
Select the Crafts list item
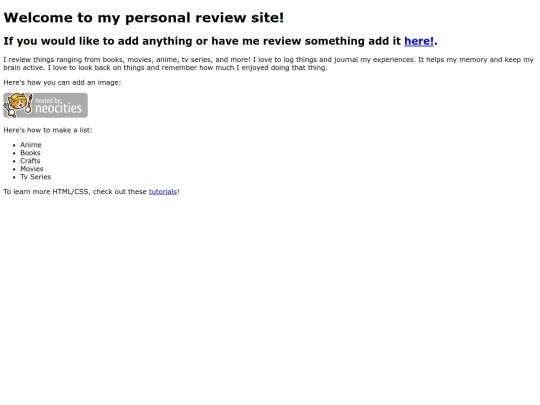pyautogui.click(x=30, y=161)
